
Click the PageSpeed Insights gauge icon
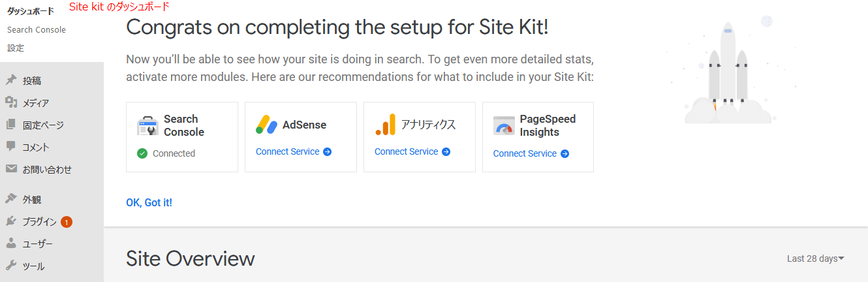[x=504, y=126]
